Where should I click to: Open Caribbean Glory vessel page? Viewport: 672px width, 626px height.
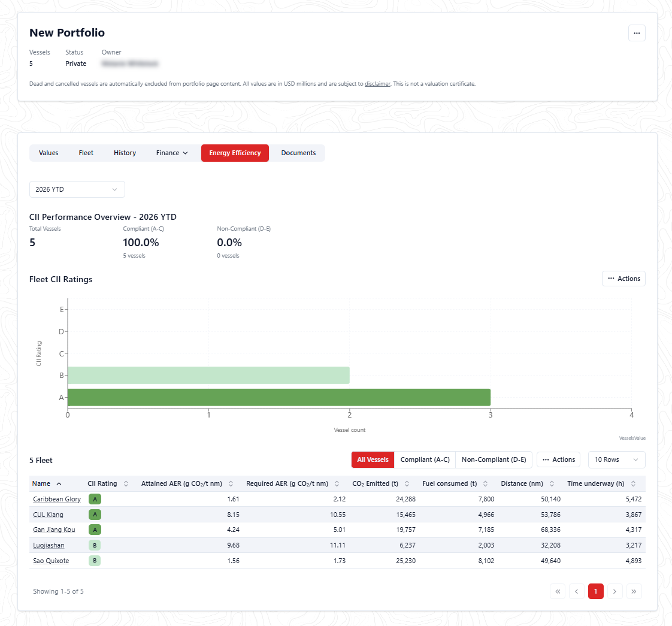point(57,499)
